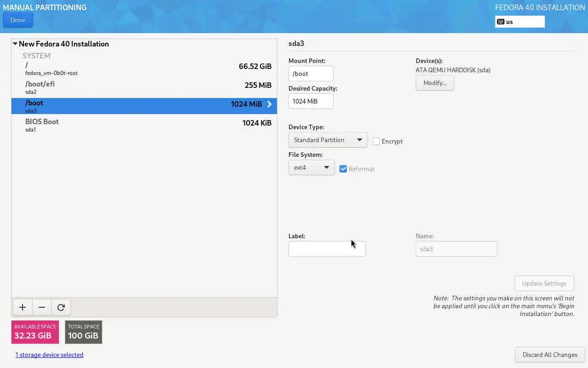Open the Device Type dropdown
Image resolution: width=588 pixels, height=368 pixels.
(x=328, y=140)
